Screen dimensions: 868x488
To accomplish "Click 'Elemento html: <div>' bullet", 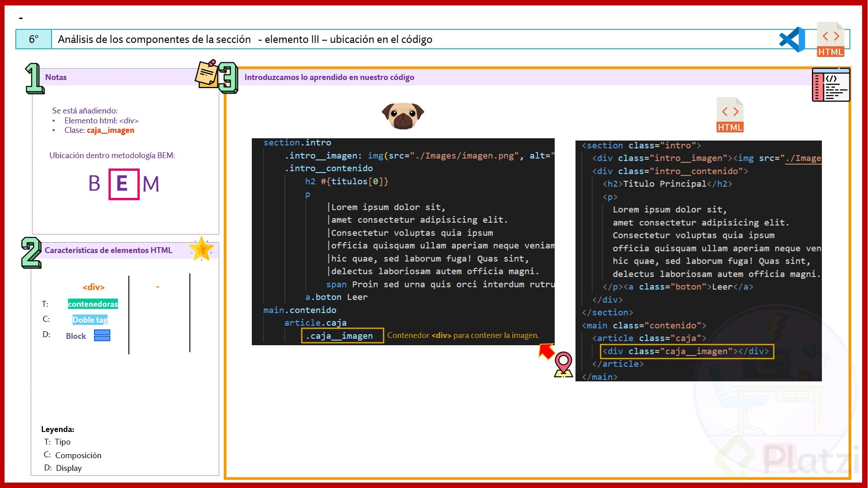I will (x=101, y=121).
